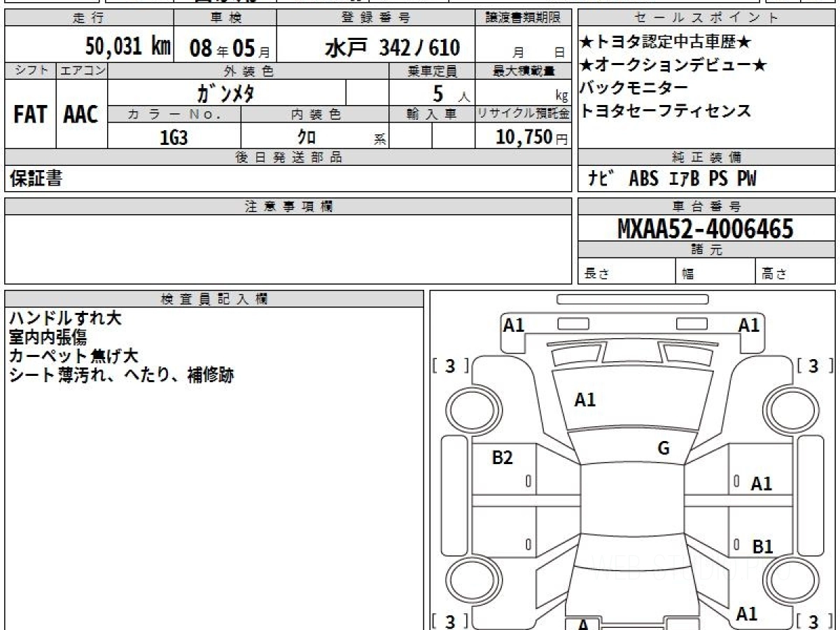Click the B1 mark on car diagram

[x=762, y=547]
